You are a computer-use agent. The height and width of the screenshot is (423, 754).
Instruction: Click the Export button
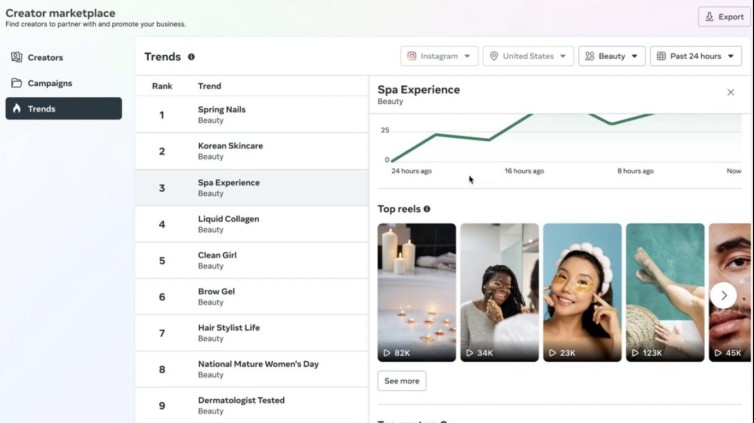point(724,17)
